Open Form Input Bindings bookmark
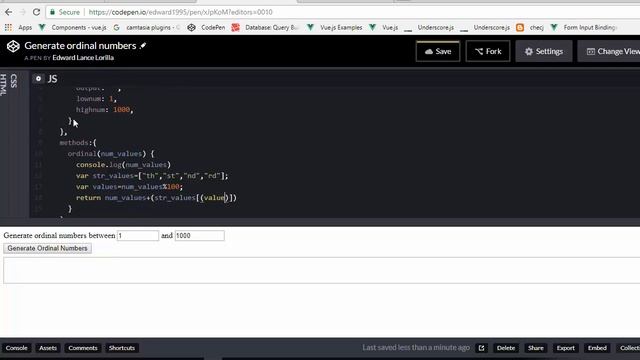The height and width of the screenshot is (360, 640). pos(584,27)
